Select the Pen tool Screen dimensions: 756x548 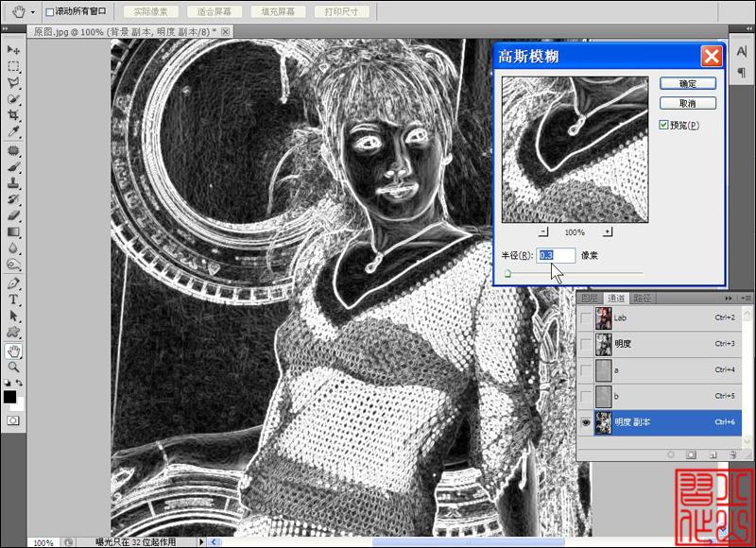[13, 283]
